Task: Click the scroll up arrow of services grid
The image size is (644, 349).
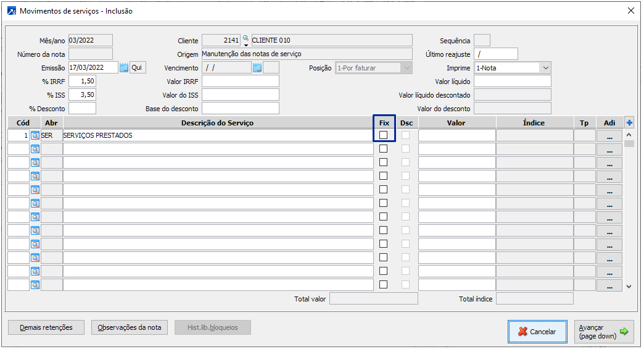Action: [x=629, y=135]
